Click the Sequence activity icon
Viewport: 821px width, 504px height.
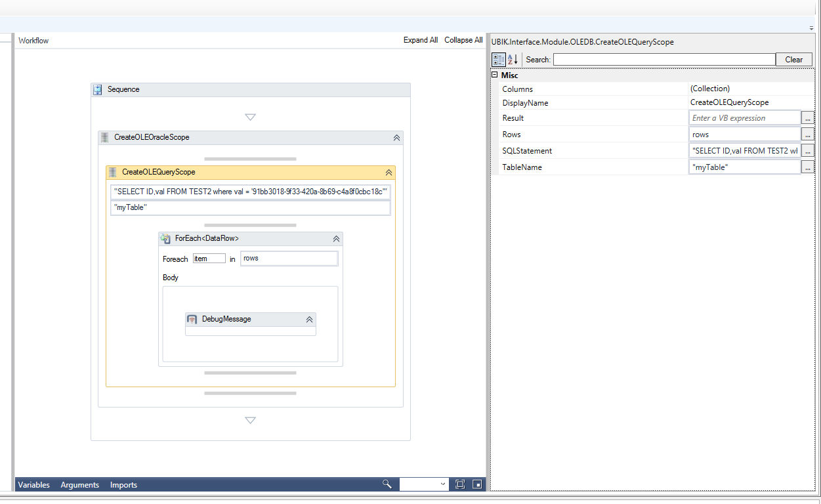pos(98,90)
